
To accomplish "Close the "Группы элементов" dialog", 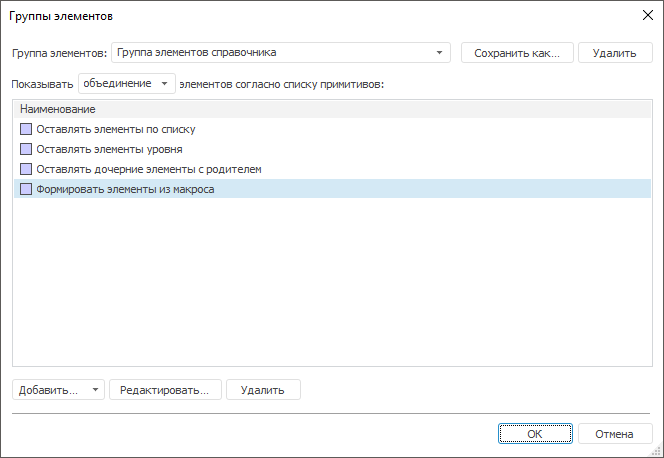I will point(645,15).
